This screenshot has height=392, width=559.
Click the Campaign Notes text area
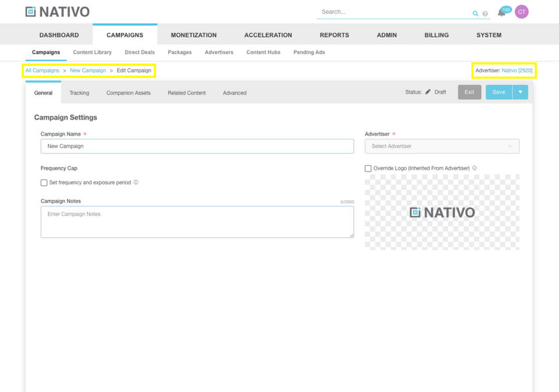click(x=197, y=222)
